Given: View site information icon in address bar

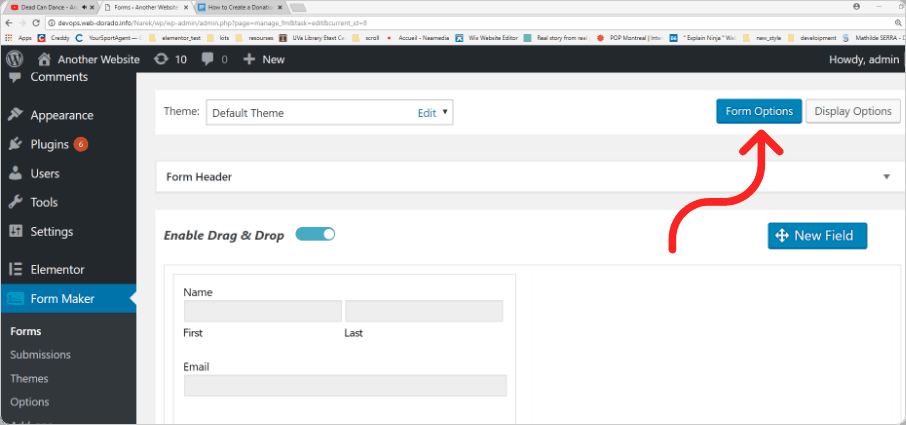Looking at the screenshot, I should (x=51, y=23).
